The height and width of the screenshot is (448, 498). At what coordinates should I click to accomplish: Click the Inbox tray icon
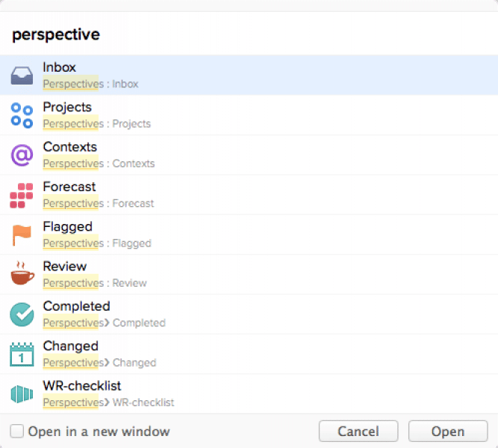tap(22, 75)
